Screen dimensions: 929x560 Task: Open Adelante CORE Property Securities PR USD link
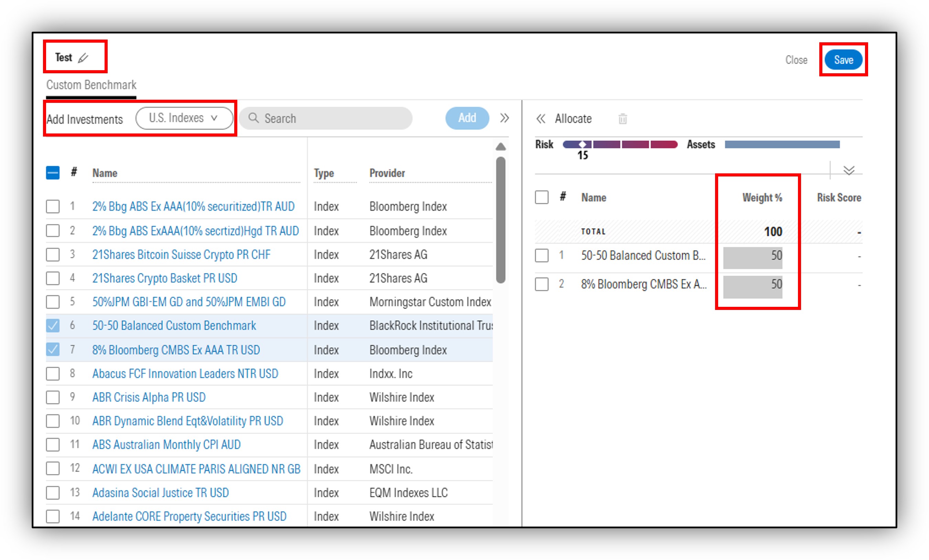189,516
